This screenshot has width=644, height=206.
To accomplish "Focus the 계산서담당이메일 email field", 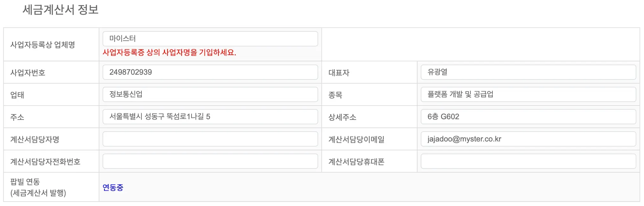I will click(528, 139).
